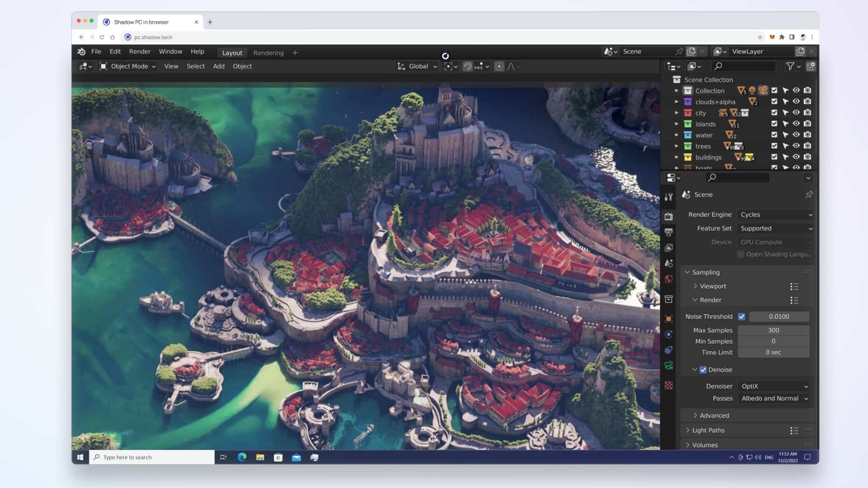Open the Denoiser OptiX dropdown
This screenshot has height=488, width=868.
(774, 386)
